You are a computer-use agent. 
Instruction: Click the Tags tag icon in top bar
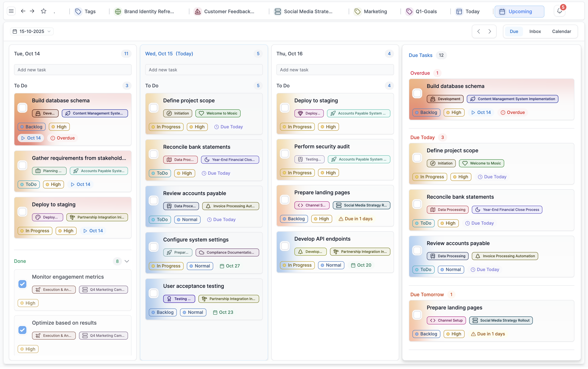[x=78, y=11]
